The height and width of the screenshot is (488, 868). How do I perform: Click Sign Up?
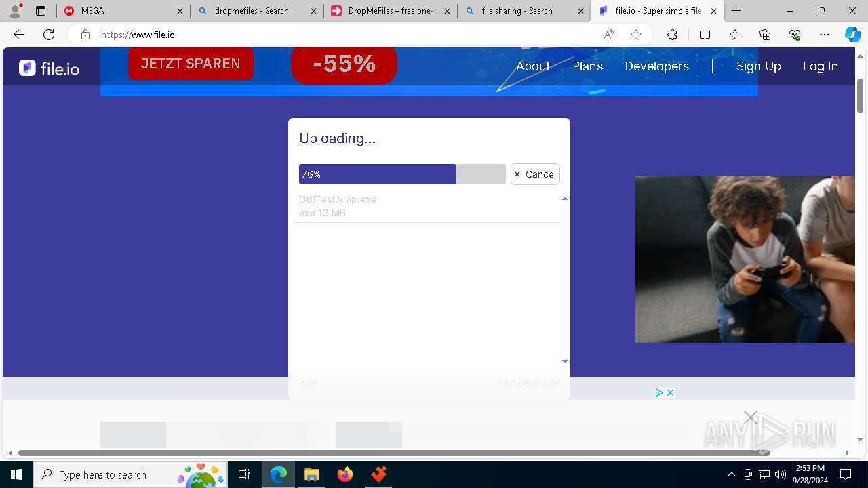[759, 66]
